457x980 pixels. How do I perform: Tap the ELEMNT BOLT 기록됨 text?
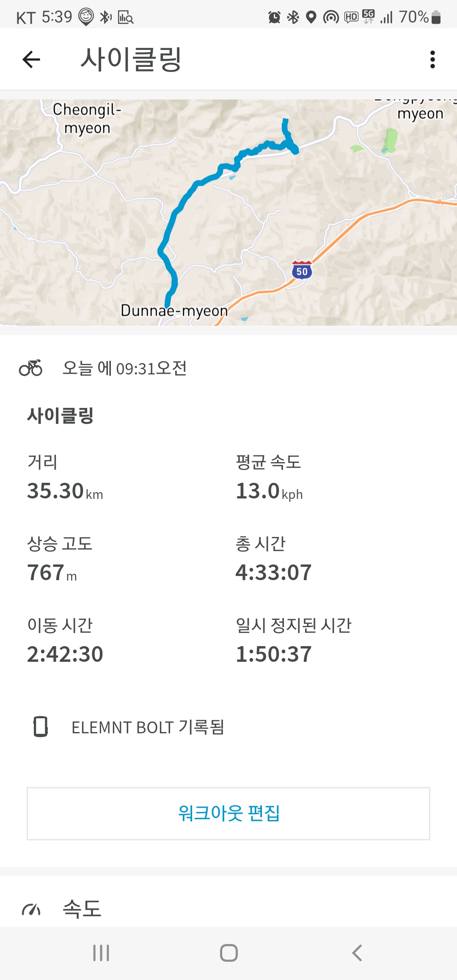pos(148,727)
